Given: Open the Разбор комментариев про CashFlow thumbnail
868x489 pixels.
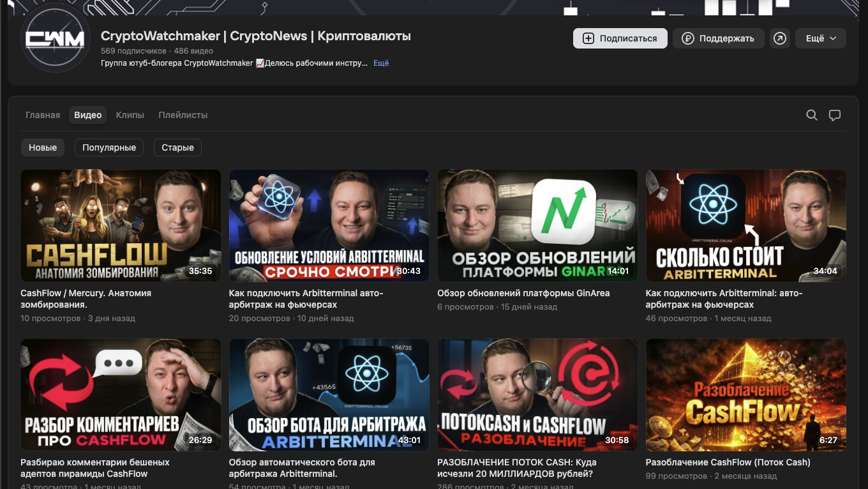Looking at the screenshot, I should (121, 395).
